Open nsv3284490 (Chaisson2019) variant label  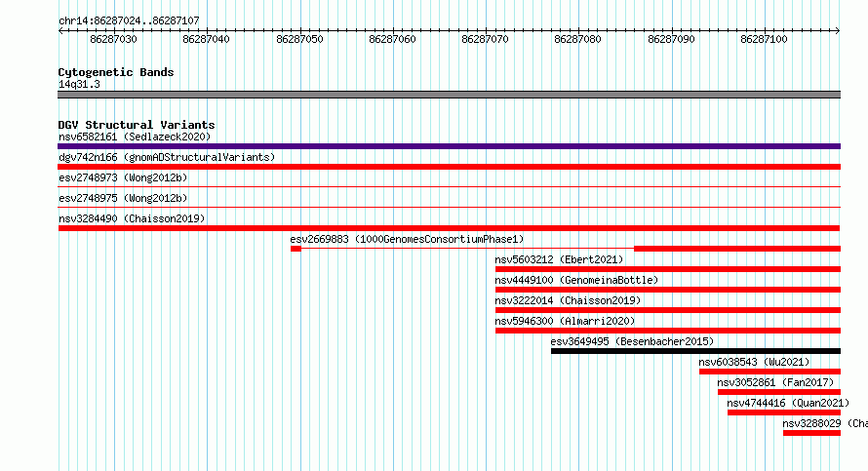132,218
